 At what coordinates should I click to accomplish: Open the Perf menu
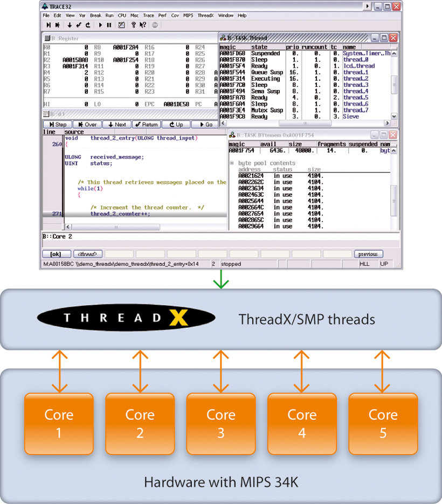coord(162,16)
